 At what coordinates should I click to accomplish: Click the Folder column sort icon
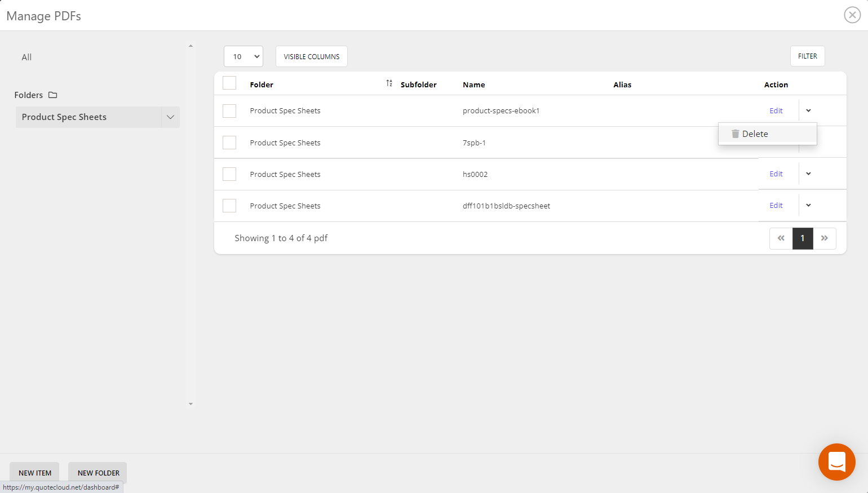pos(389,83)
